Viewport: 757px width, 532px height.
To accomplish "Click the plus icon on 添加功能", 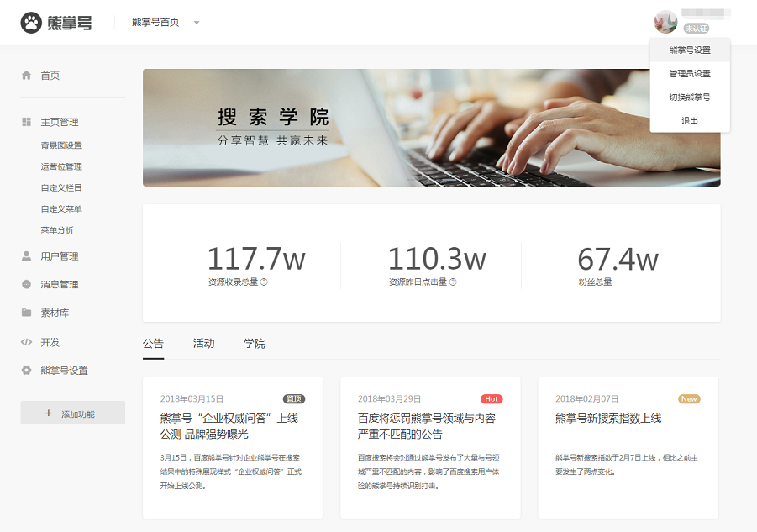I will (48, 413).
